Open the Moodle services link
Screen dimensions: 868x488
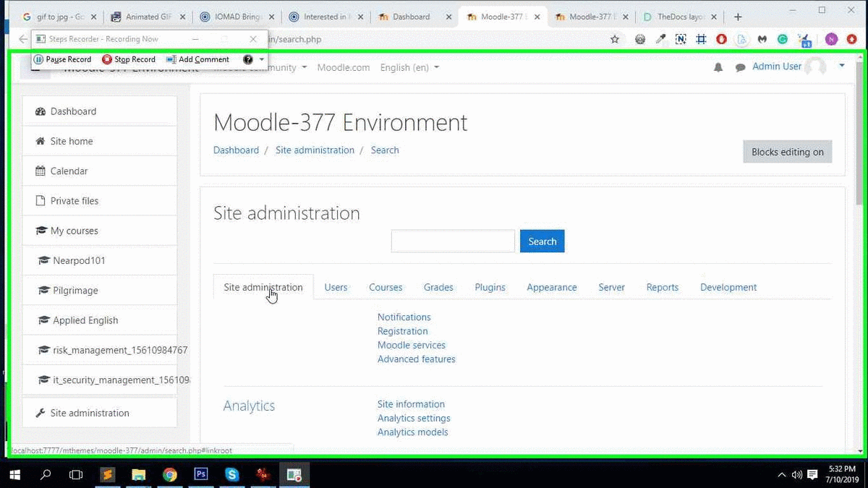(412, 345)
